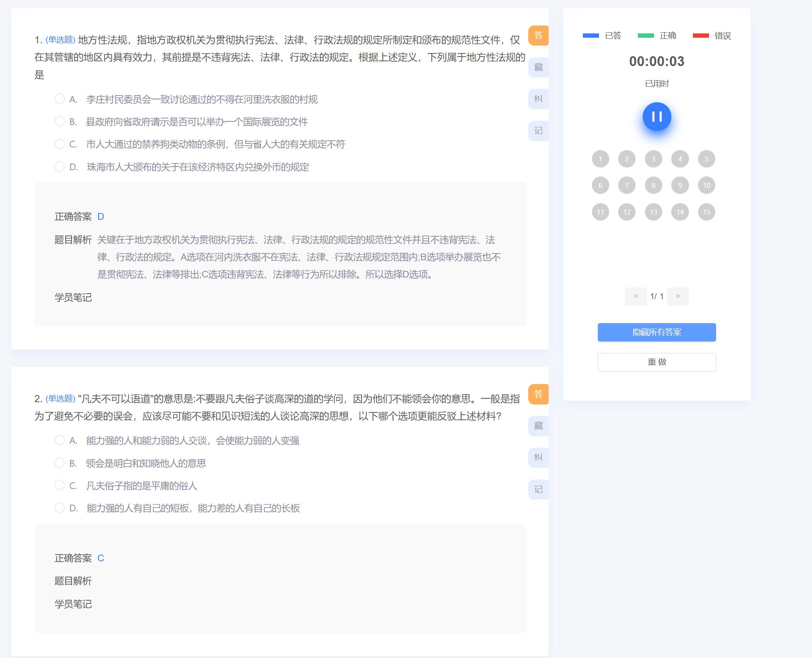Click the blue 已答 legend swatch
The width and height of the screenshot is (812, 658).
point(591,36)
